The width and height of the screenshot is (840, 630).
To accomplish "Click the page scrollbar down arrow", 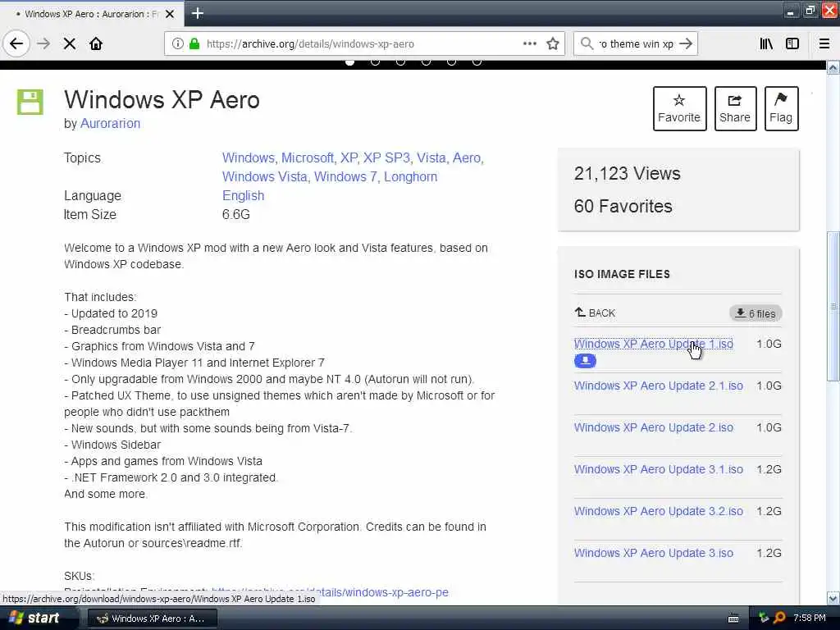I will [833, 598].
